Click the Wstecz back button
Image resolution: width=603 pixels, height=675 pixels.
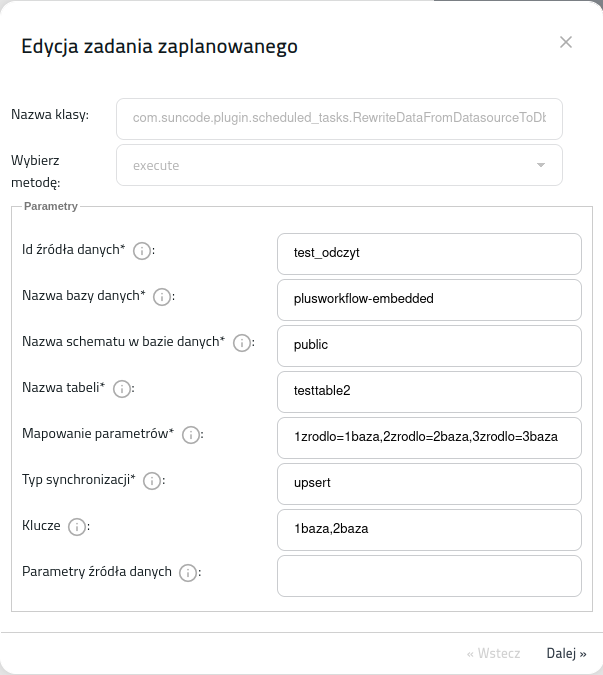tap(494, 653)
